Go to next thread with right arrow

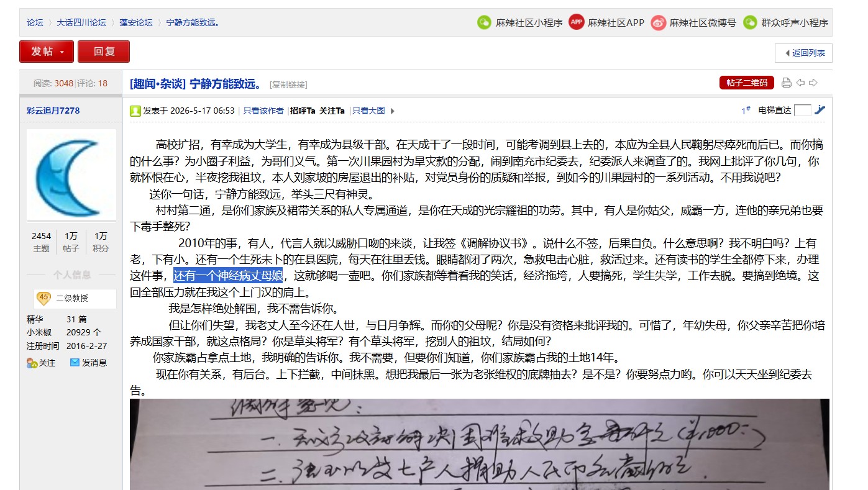813,83
